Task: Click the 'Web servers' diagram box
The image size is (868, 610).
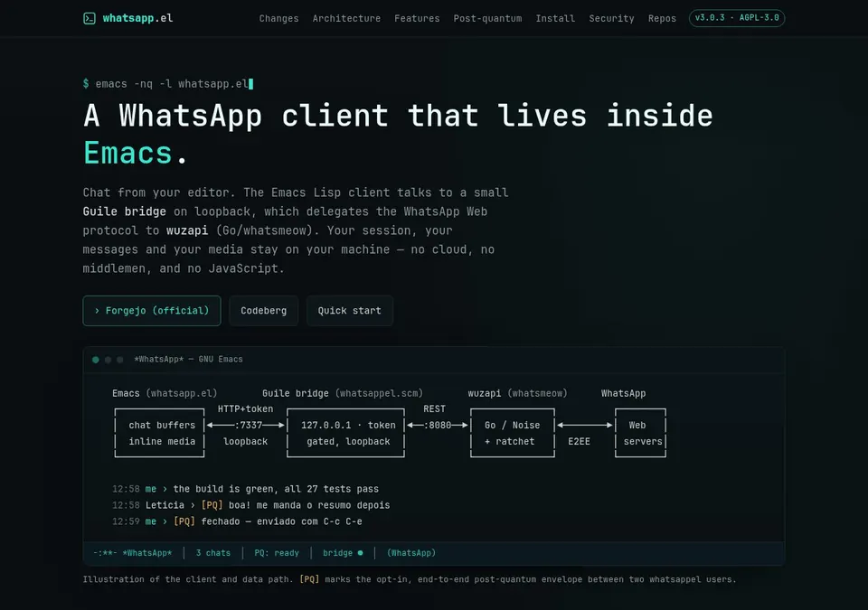Action: coord(640,433)
